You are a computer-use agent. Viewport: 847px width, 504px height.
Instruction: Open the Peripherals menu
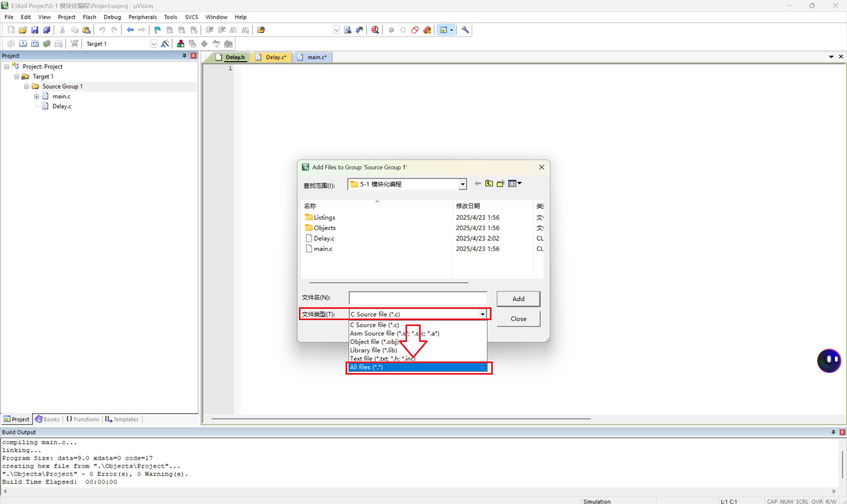[x=142, y=17]
